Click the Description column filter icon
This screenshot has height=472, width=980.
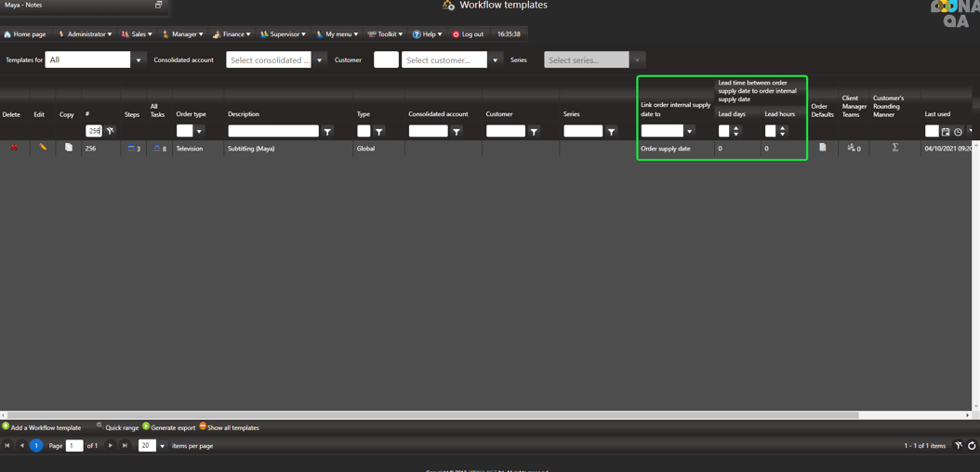[x=327, y=132]
